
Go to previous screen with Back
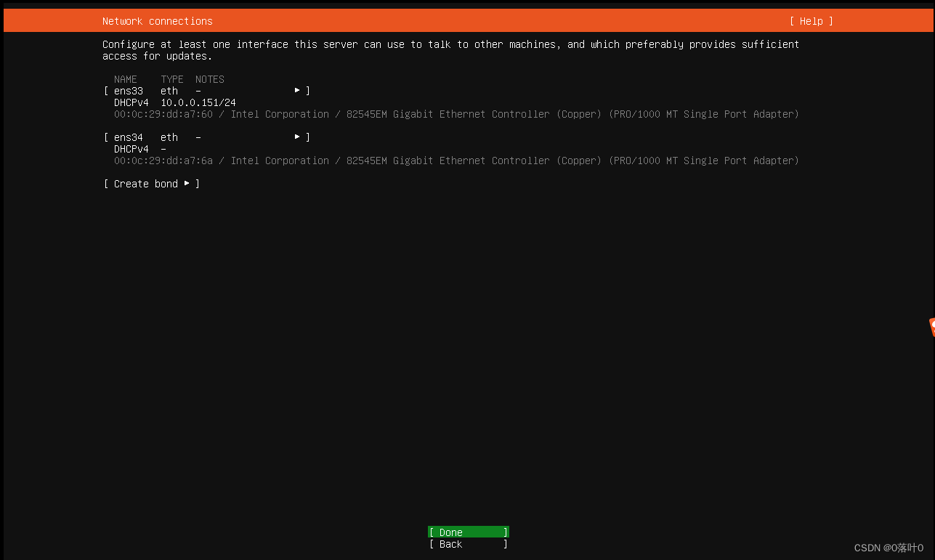click(469, 544)
